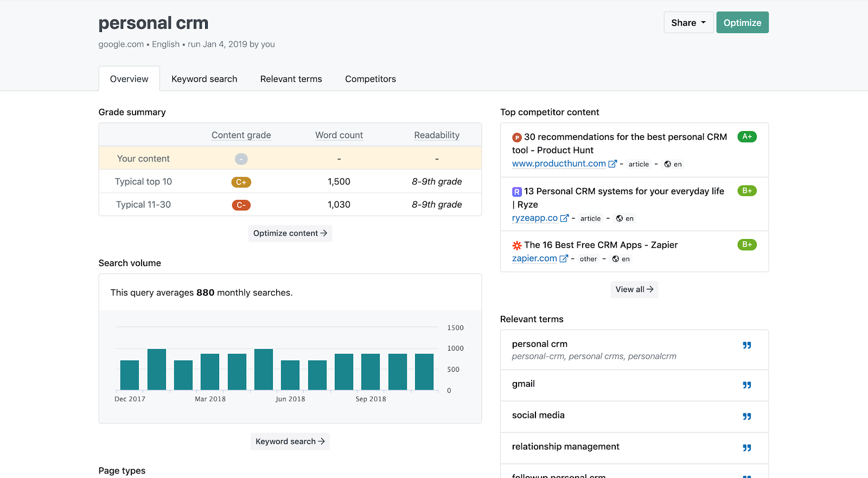Click the Sep 2018 search volume bar
This screenshot has height=478, width=868.
[371, 372]
